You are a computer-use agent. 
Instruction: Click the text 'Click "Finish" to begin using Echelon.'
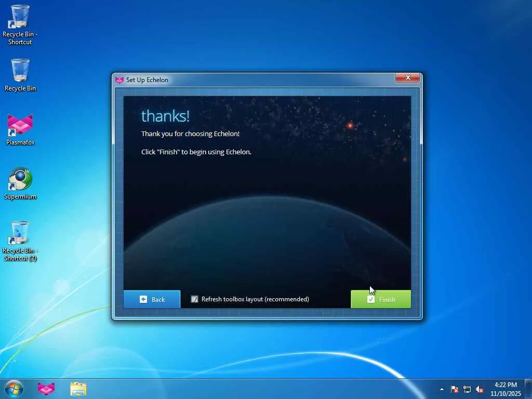pos(196,152)
